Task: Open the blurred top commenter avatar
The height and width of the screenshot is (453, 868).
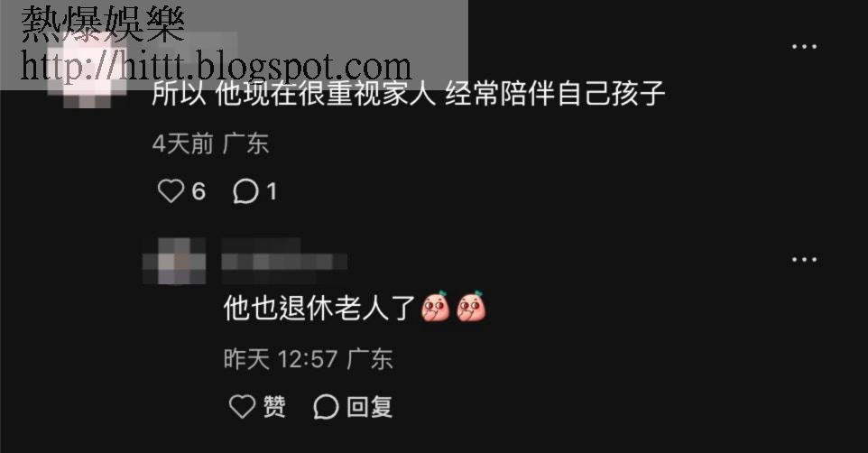Action: click(88, 69)
